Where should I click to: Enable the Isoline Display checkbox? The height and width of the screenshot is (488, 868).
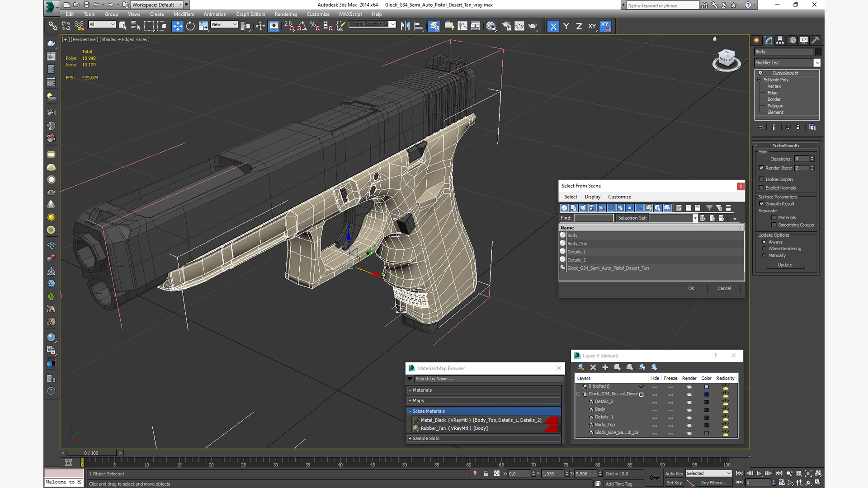click(761, 179)
